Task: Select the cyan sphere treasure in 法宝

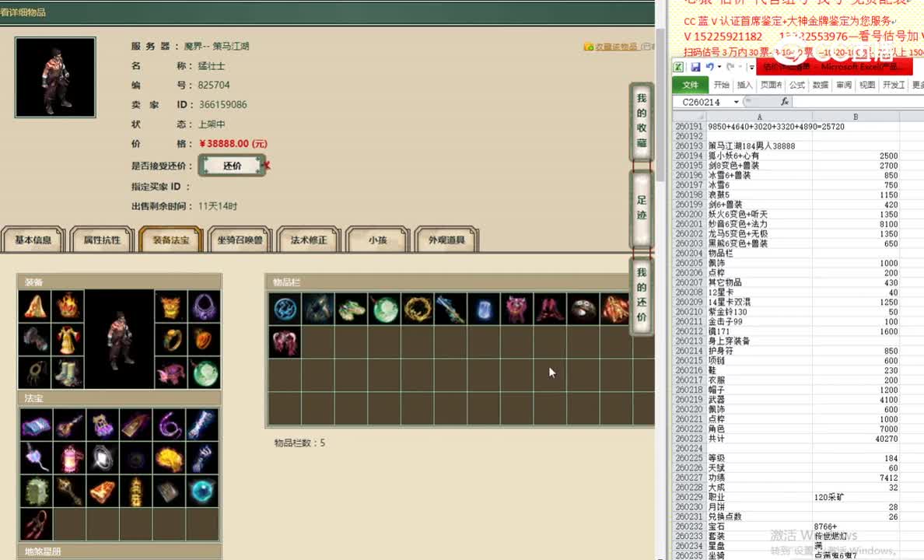Action: (202, 491)
